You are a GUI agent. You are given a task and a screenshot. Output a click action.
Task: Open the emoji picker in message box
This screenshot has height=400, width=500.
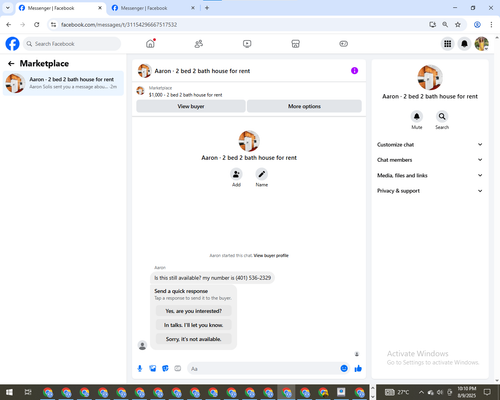344,368
